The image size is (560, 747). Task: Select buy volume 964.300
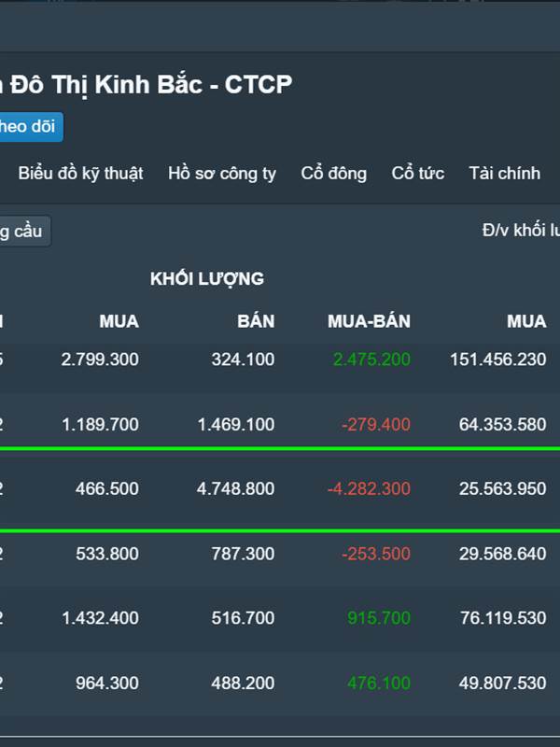pos(107,684)
